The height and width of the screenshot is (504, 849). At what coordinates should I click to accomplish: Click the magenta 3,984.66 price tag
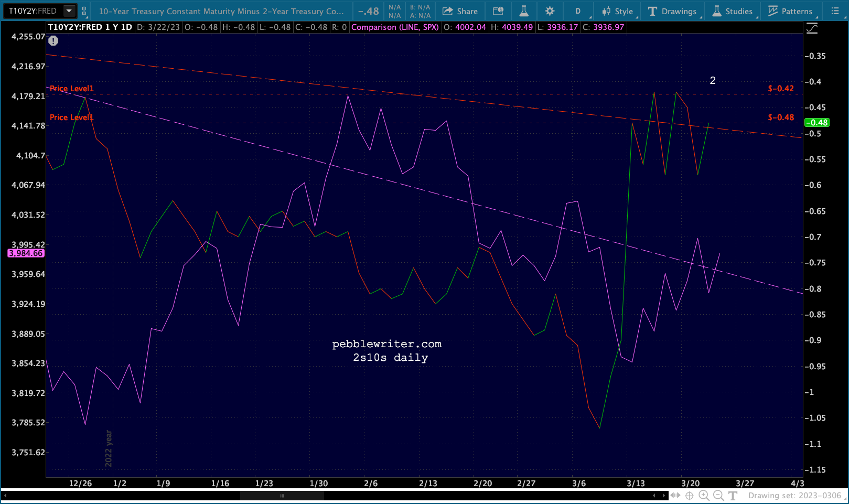[26, 253]
